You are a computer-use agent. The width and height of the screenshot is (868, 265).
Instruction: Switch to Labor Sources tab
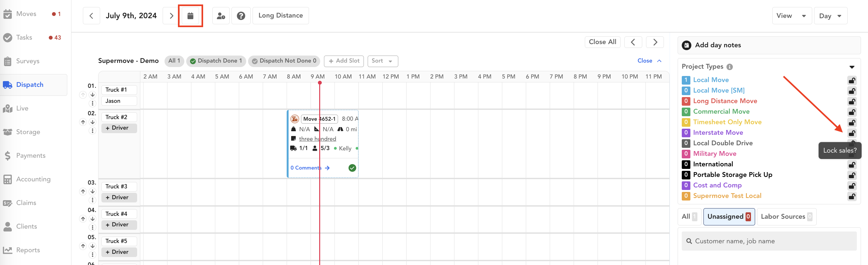click(x=786, y=217)
